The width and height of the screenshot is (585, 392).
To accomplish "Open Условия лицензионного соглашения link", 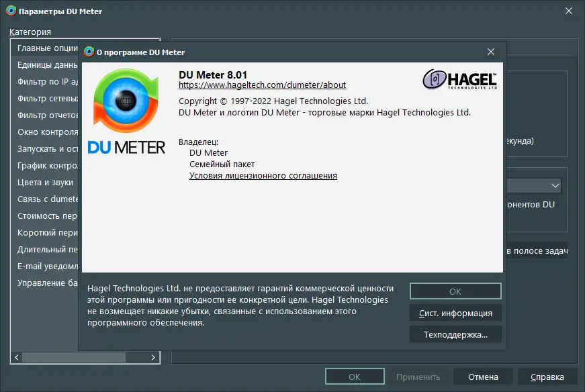I will (x=263, y=176).
